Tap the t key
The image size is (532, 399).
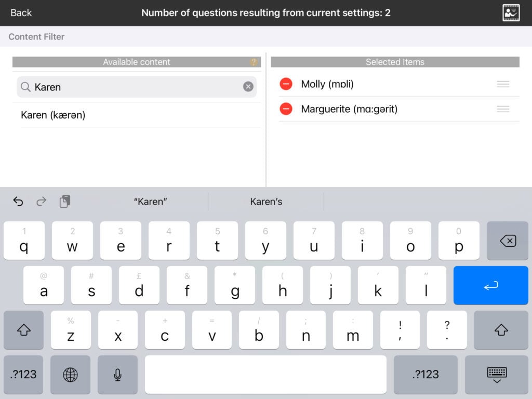[x=217, y=241]
